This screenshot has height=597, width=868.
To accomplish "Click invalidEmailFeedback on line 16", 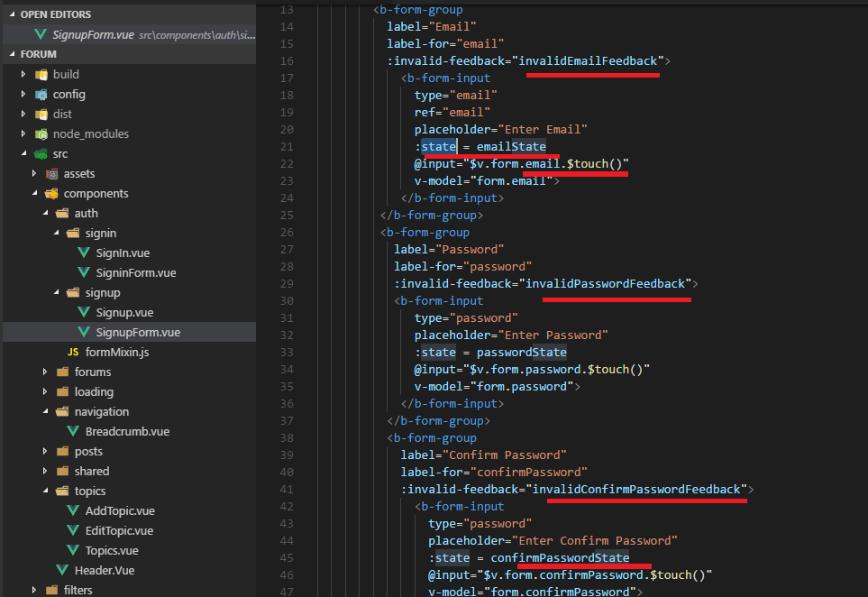I will 588,61.
